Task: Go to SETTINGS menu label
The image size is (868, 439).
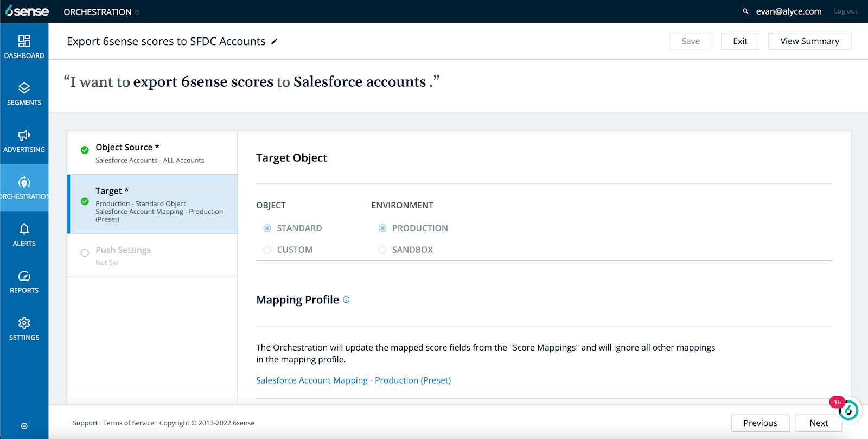Action: pos(24,338)
